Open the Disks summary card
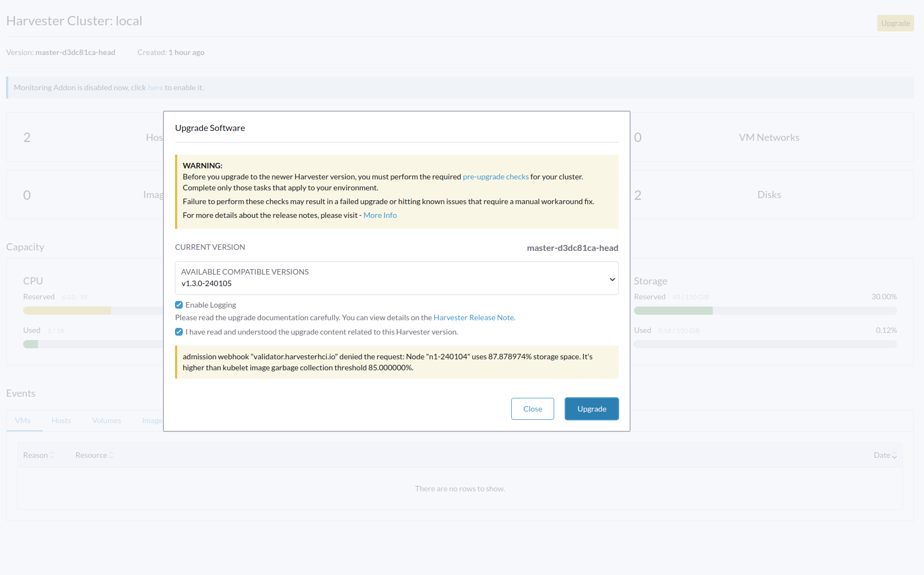 (769, 195)
